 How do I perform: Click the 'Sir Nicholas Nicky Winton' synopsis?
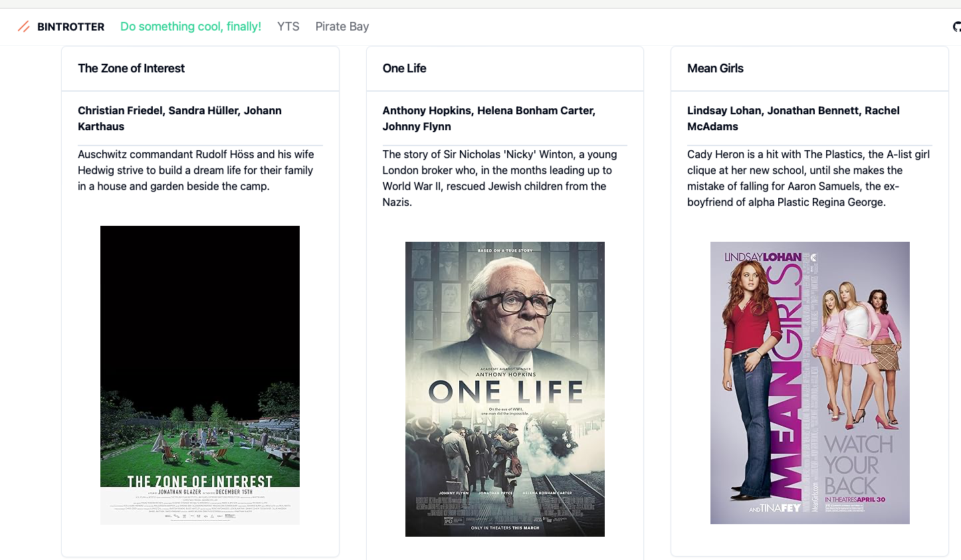[x=500, y=178]
